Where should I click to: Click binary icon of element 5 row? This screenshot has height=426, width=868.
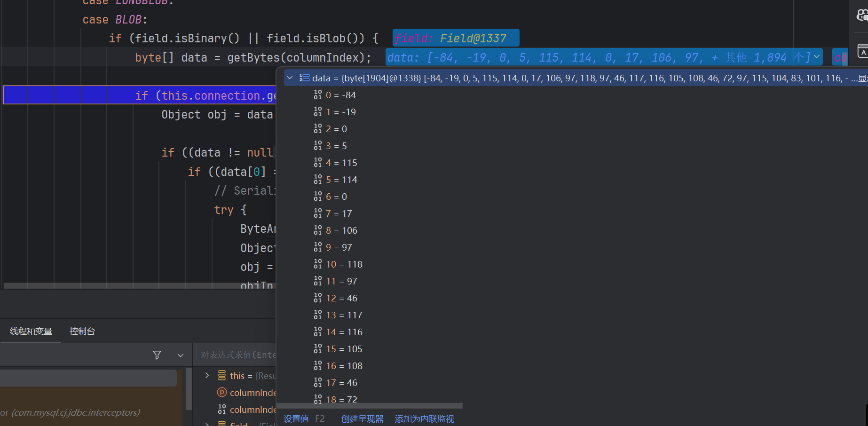point(318,180)
